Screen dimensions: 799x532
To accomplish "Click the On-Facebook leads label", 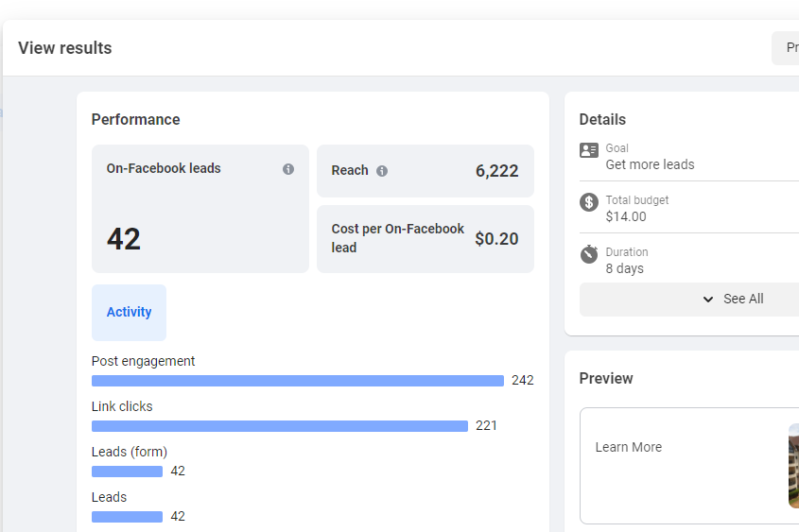I will tap(164, 168).
